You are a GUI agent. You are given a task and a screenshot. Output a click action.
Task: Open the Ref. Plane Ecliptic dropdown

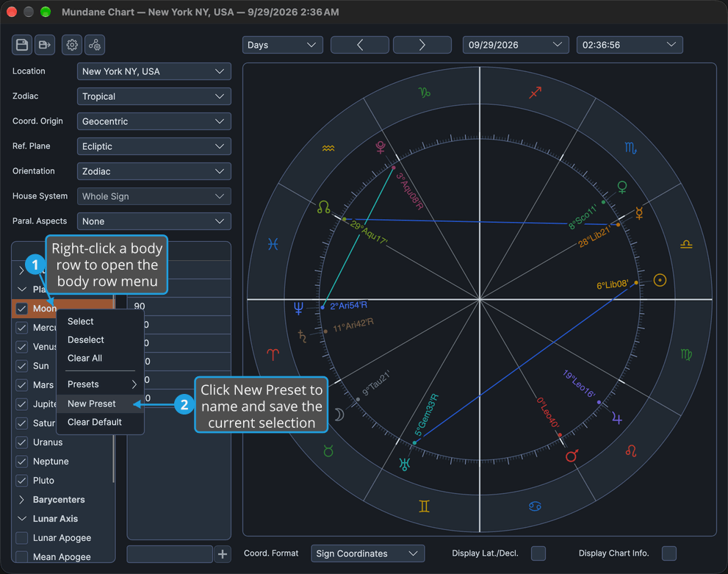coord(154,147)
